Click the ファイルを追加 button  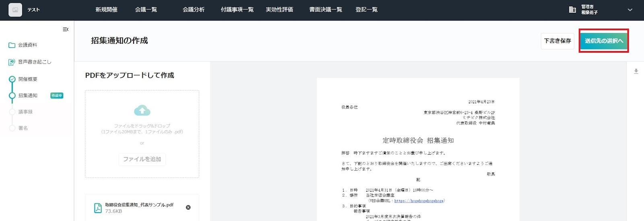142,159
